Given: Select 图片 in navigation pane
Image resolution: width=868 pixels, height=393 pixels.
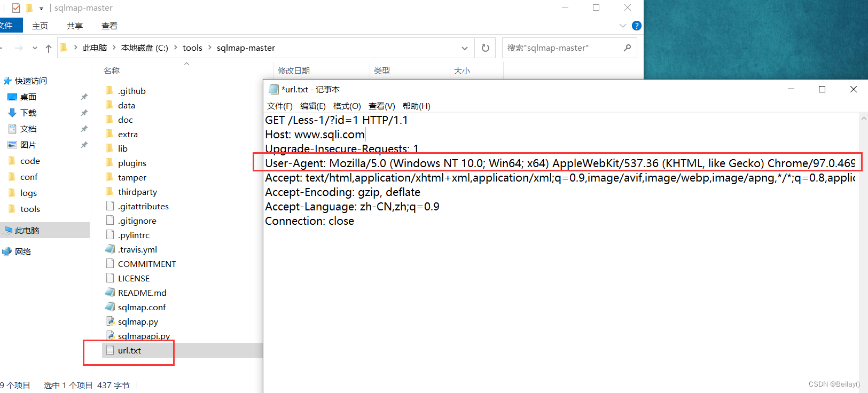Looking at the screenshot, I should 28,145.
